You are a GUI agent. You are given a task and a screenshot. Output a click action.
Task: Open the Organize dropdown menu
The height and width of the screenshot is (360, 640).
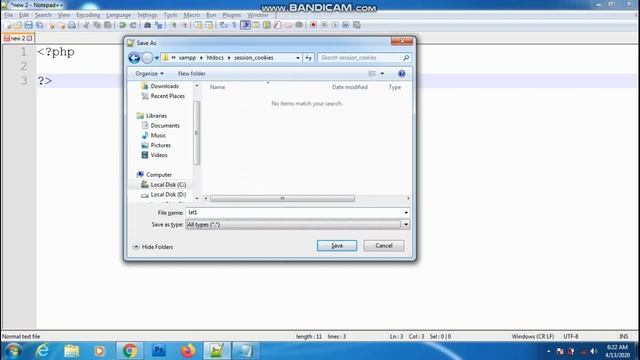click(149, 73)
